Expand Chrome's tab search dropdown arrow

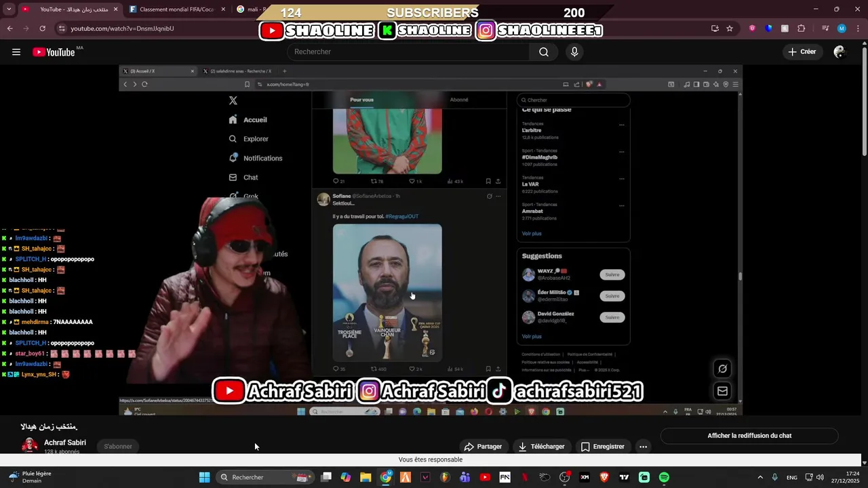9,9
